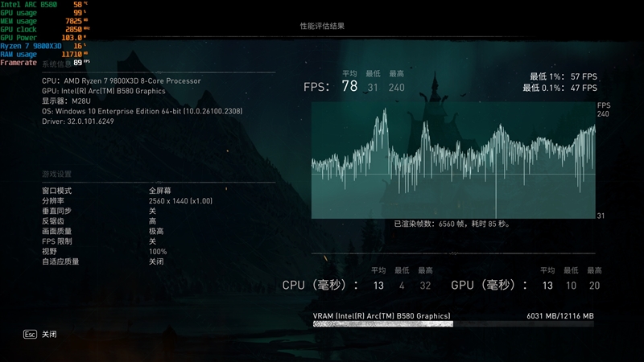Click the 反锯齿 setting label
Image resolution: width=644 pixels, height=362 pixels.
[53, 221]
